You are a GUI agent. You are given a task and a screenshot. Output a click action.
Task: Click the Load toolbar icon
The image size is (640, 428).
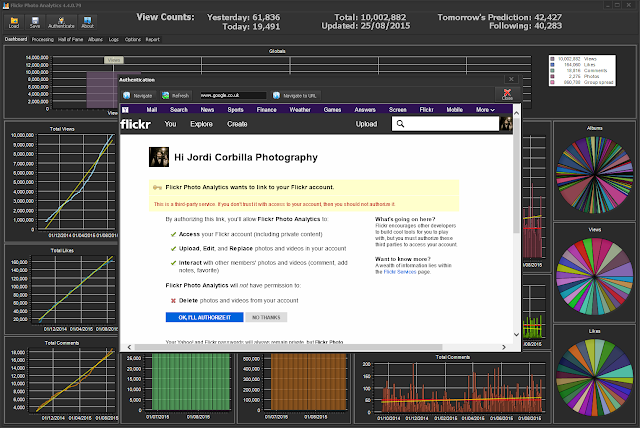14,22
